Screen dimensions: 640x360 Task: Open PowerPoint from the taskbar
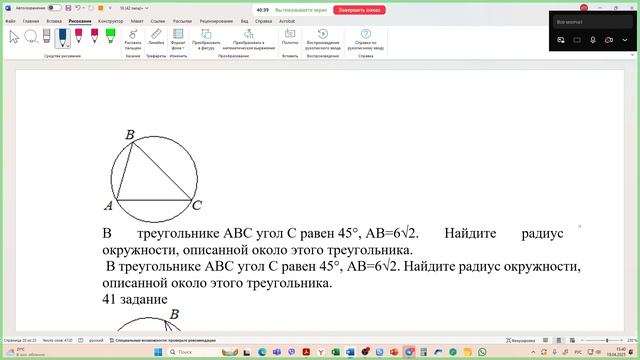[394, 352]
